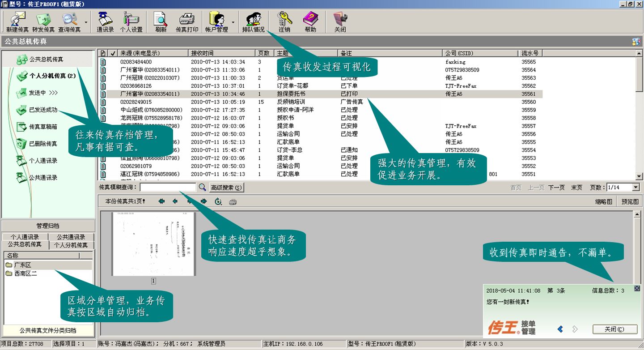
Task: Open the 通讯录 address book
Action: [105, 22]
